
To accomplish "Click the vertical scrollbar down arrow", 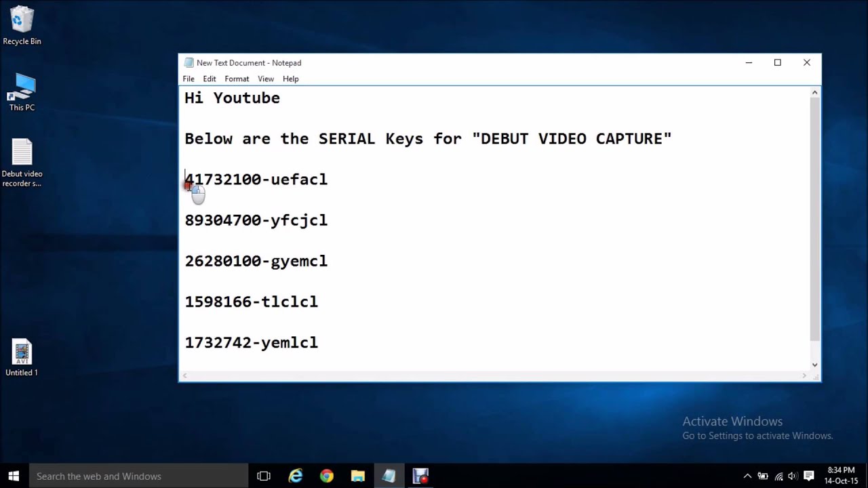I will point(815,365).
